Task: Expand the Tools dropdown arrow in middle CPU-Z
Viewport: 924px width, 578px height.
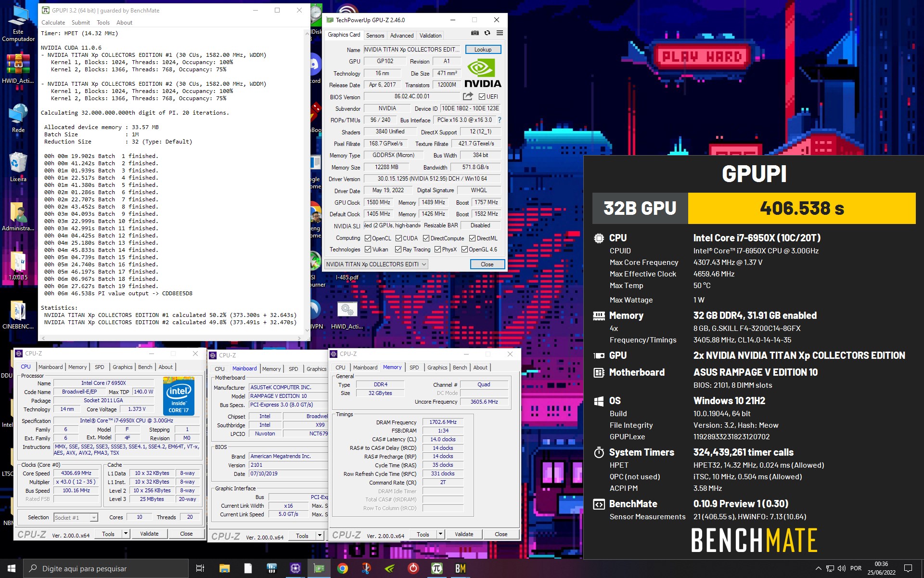Action: pyautogui.click(x=320, y=536)
